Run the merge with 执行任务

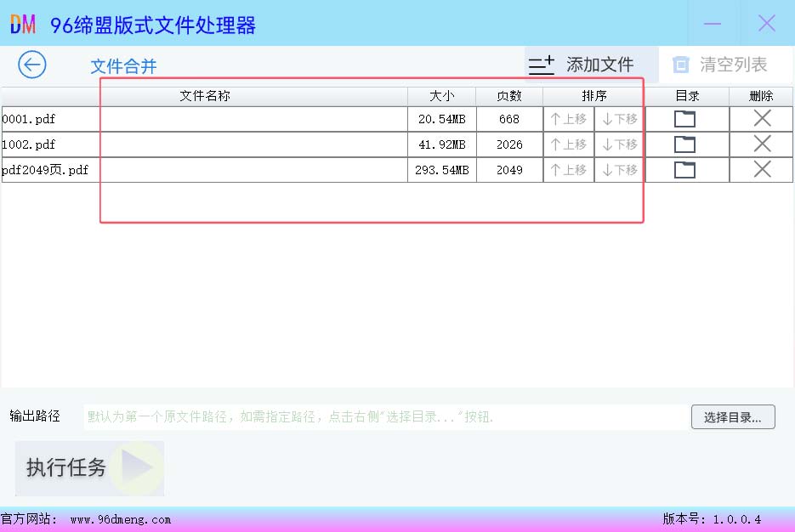[90, 467]
